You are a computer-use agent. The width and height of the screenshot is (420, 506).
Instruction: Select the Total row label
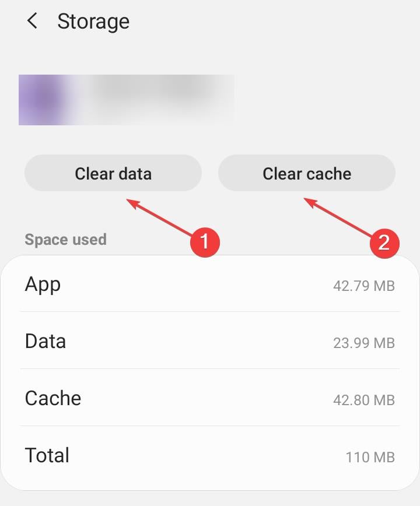pyautogui.click(x=47, y=455)
